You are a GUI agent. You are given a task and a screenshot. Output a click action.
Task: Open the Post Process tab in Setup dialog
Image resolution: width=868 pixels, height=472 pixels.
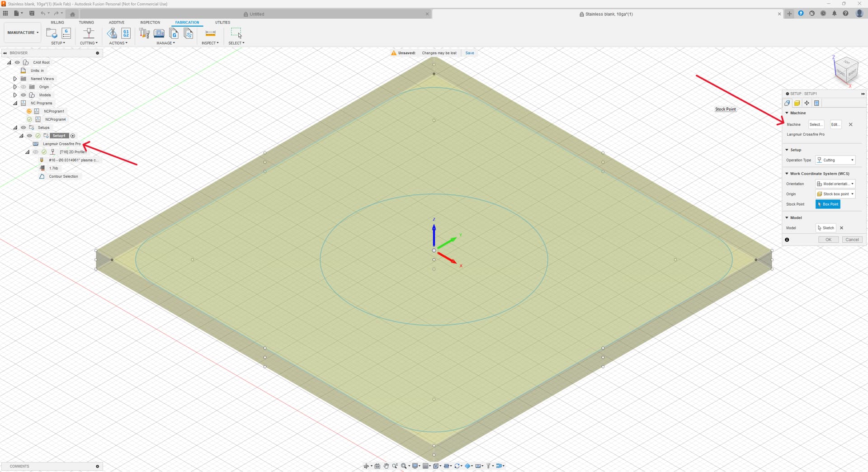point(817,103)
